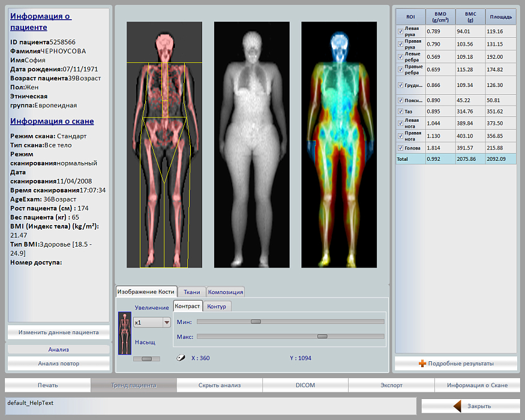Select the grayscale tissue body image
The height and width of the screenshot is (420, 525).
251,145
